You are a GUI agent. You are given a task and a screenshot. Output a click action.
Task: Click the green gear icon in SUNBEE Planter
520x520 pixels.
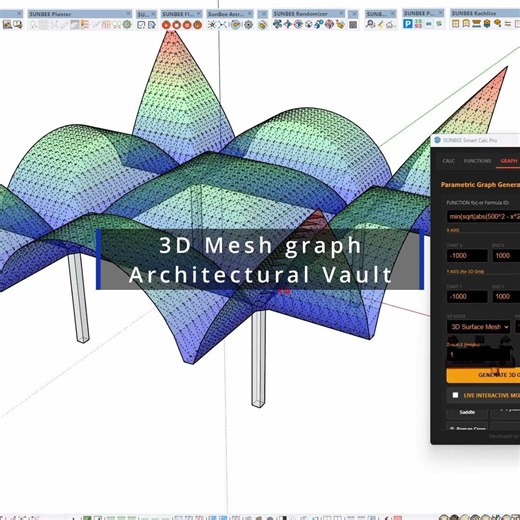point(127,24)
